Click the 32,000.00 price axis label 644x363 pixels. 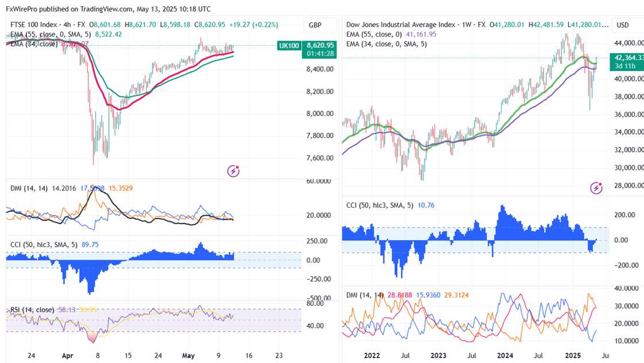click(629, 150)
